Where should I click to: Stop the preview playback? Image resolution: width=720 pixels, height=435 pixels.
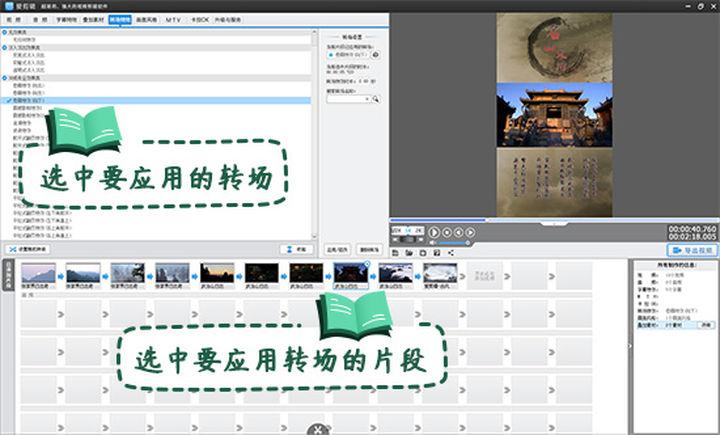point(447,232)
